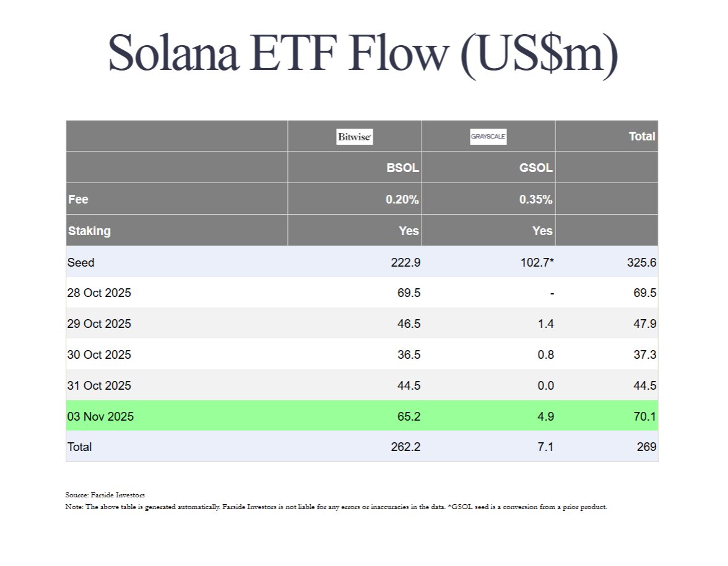
Task: Select the grand total value 269
Action: [646, 447]
